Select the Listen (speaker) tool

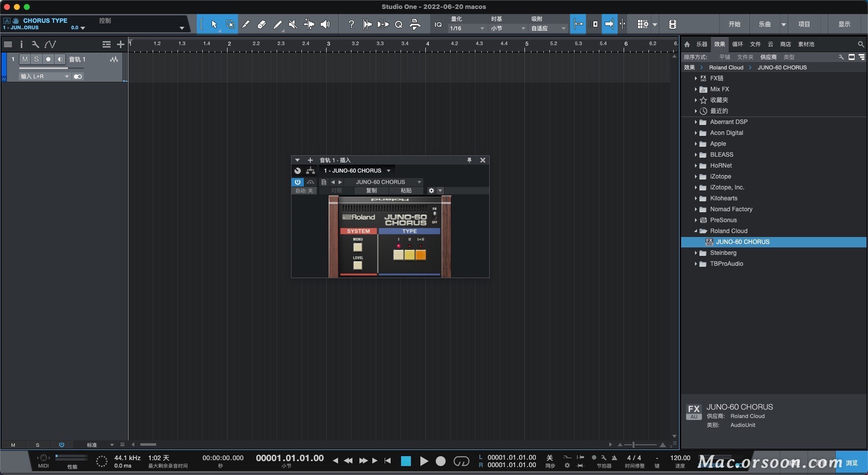tap(325, 24)
